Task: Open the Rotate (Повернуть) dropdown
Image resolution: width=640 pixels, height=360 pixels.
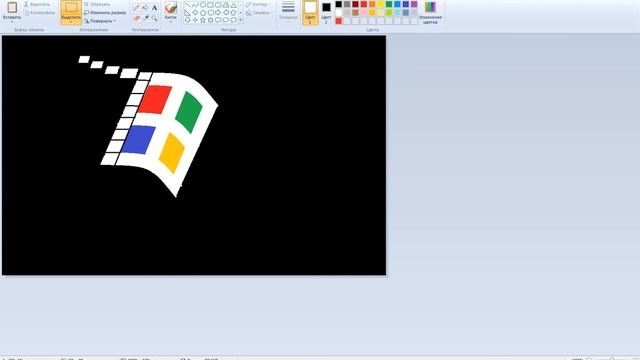Action: (x=100, y=21)
